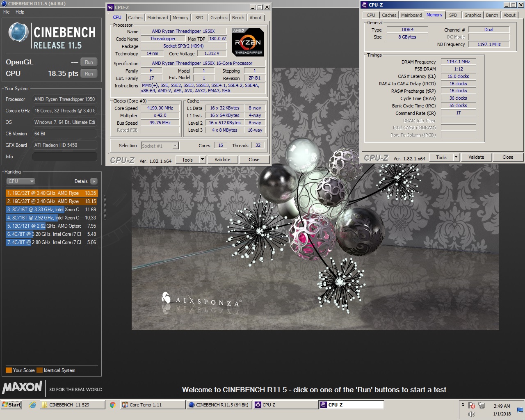Click Validate in right CPU-Z Memory window
Screen dimensions: 525x420
tap(476, 157)
